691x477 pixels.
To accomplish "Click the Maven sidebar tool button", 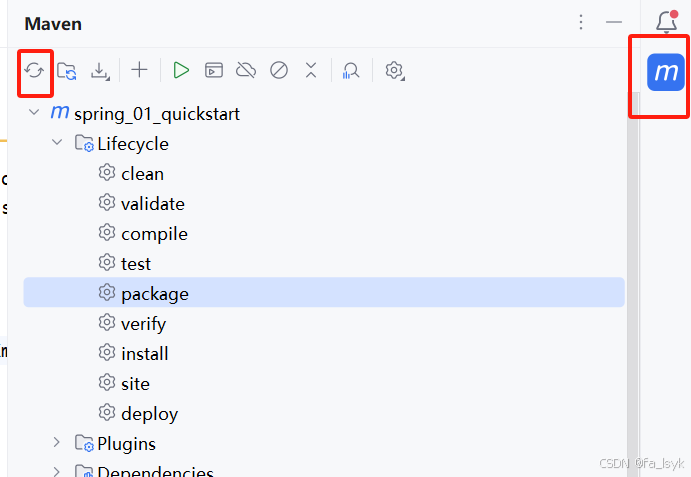I will tap(666, 72).
